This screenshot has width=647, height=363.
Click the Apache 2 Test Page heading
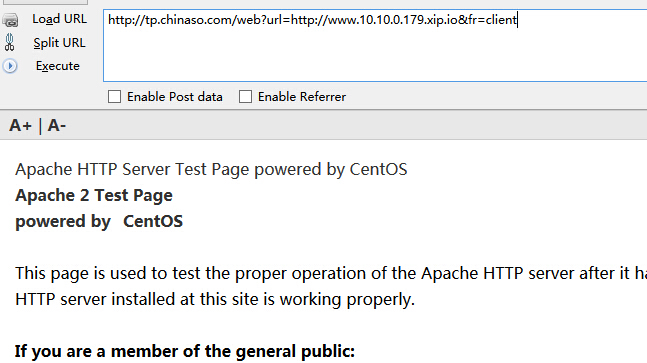pyautogui.click(x=94, y=196)
